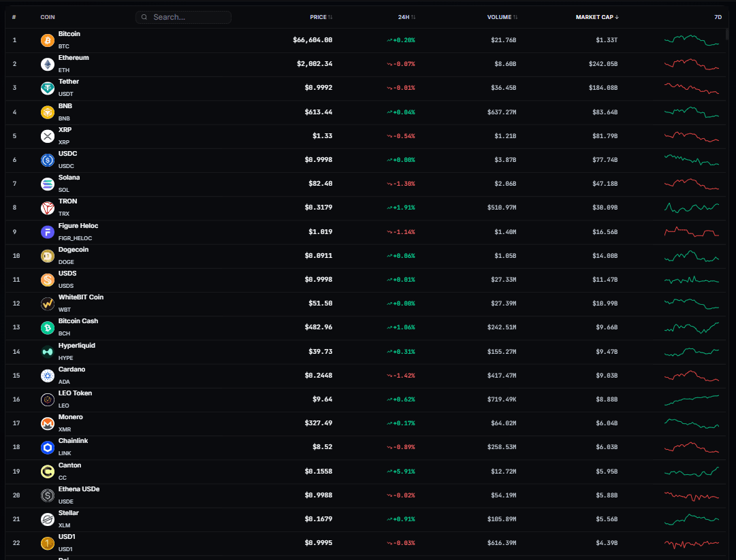Click Bitcoin price $66,604.00

(x=313, y=40)
